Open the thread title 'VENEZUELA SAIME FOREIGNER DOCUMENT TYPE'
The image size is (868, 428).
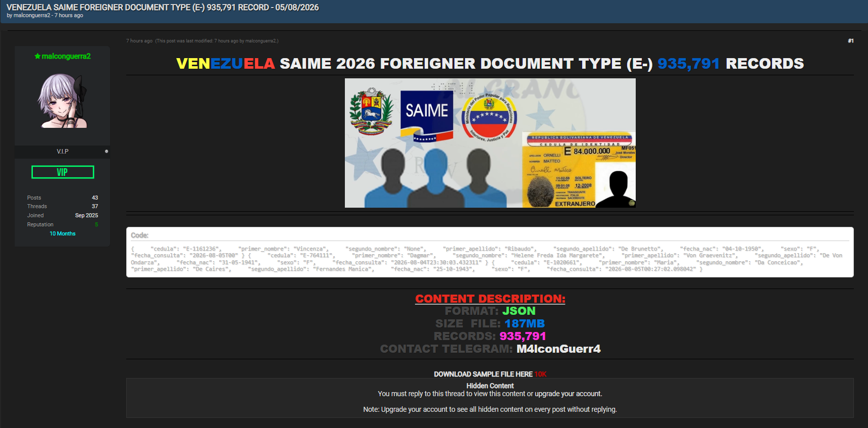point(163,8)
